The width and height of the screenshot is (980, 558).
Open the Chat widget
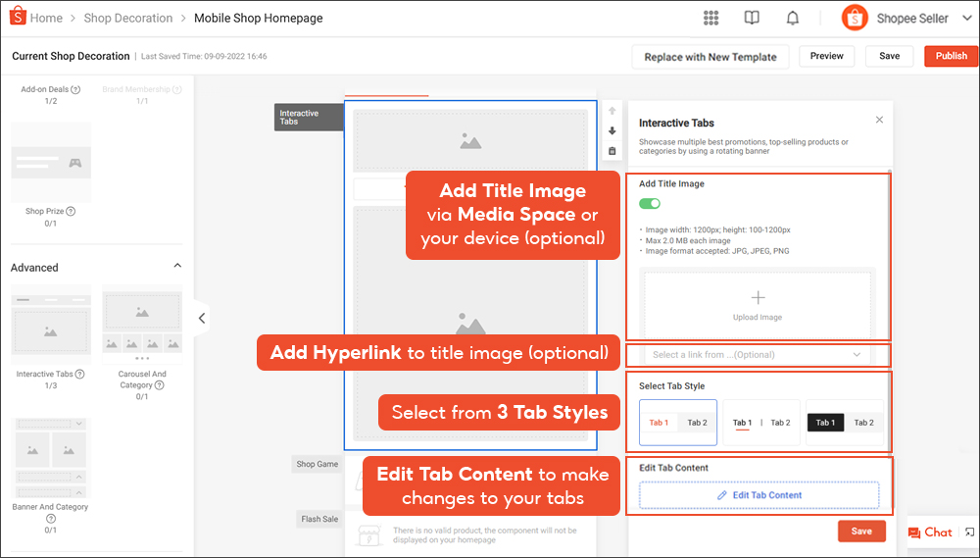click(931, 533)
